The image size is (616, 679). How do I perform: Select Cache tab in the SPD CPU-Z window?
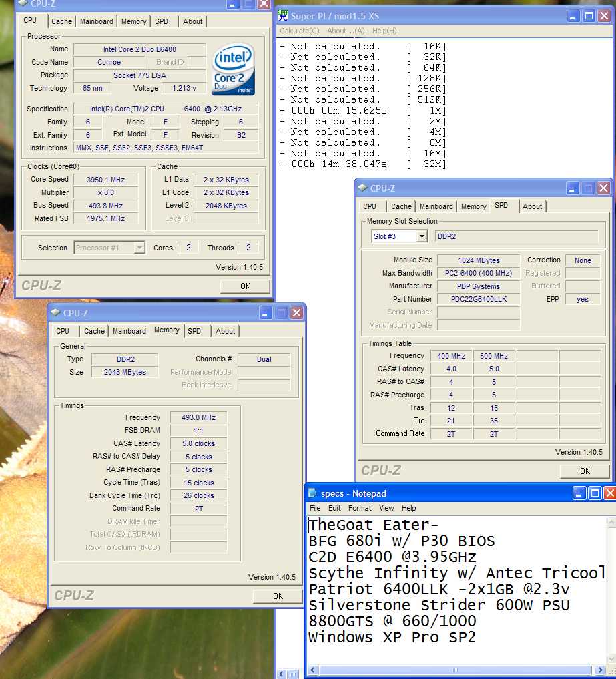click(x=401, y=206)
